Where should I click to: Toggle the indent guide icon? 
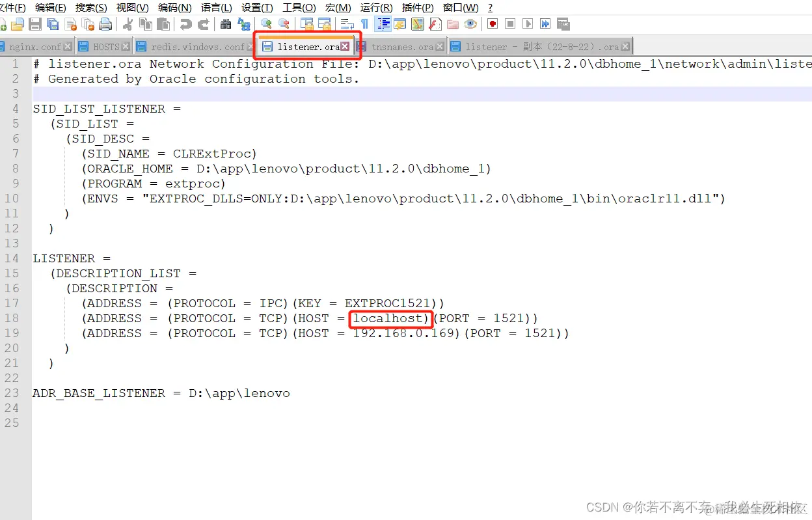383,24
